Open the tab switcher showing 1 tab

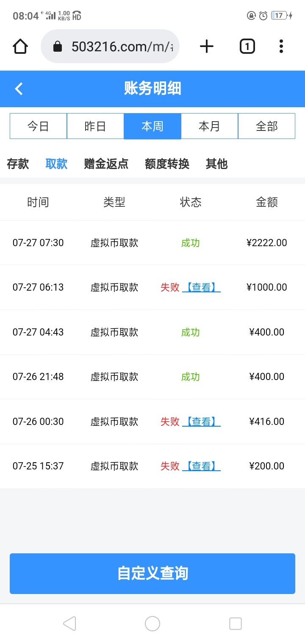coord(247,46)
